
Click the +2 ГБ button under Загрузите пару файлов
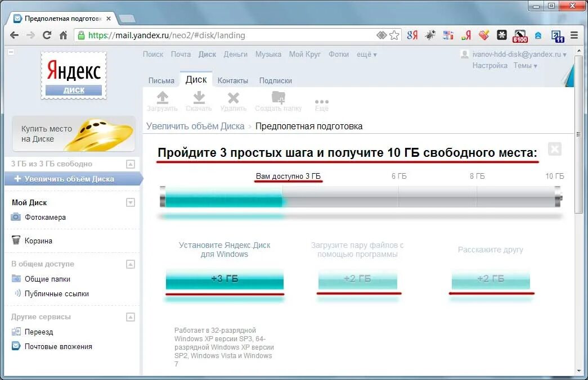[358, 279]
